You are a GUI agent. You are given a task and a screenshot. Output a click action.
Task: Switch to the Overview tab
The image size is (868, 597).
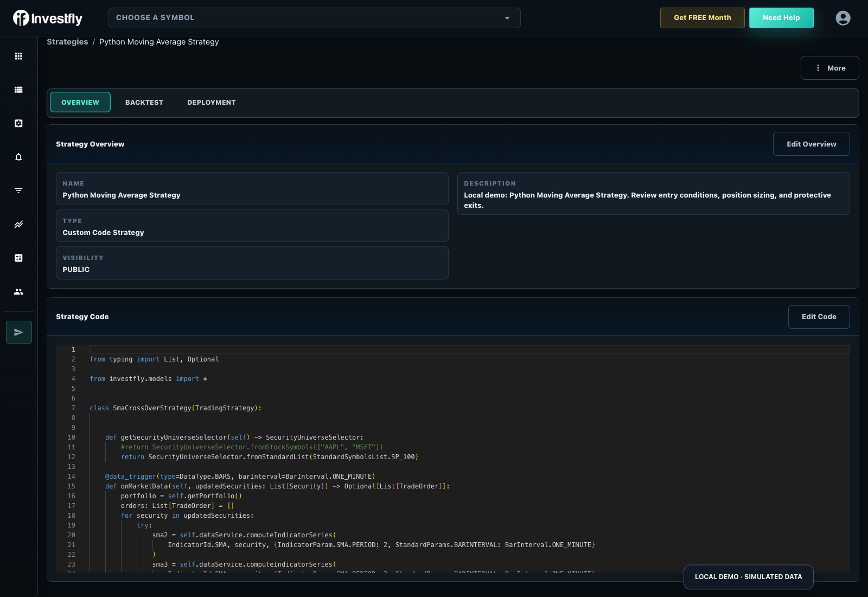(80, 102)
